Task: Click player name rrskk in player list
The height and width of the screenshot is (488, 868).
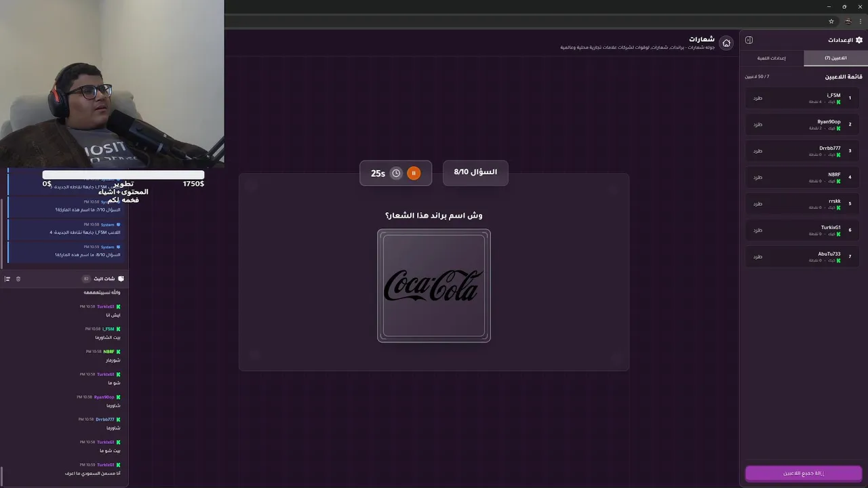Action: coord(835,201)
